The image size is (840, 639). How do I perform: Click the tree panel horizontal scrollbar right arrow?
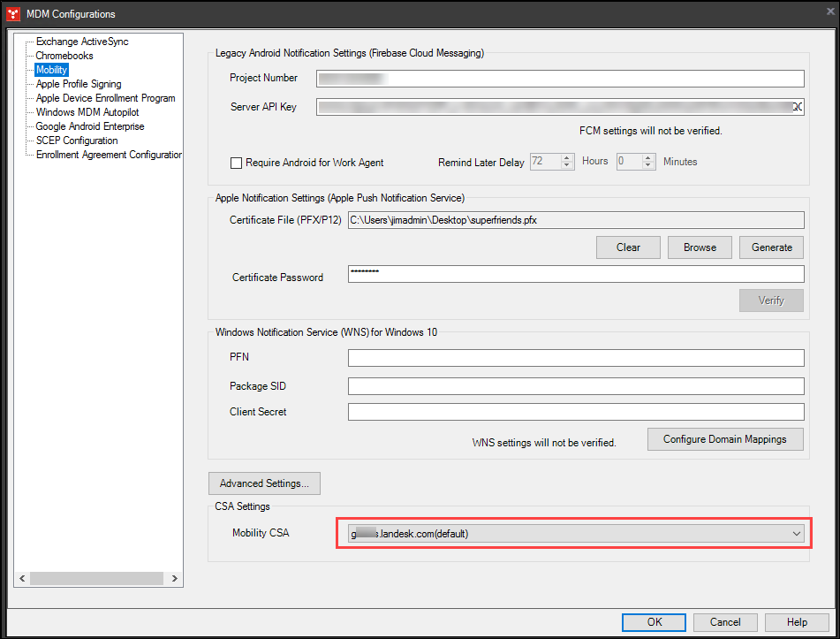(x=175, y=578)
